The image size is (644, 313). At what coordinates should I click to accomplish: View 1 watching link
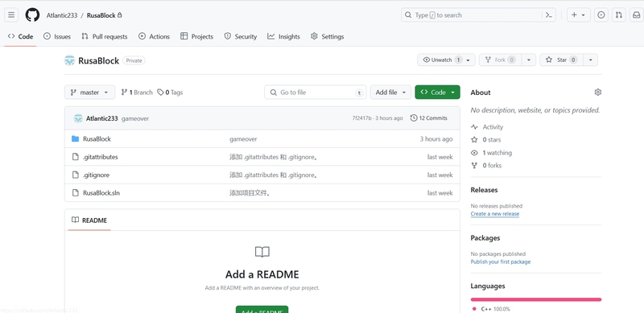coord(491,153)
